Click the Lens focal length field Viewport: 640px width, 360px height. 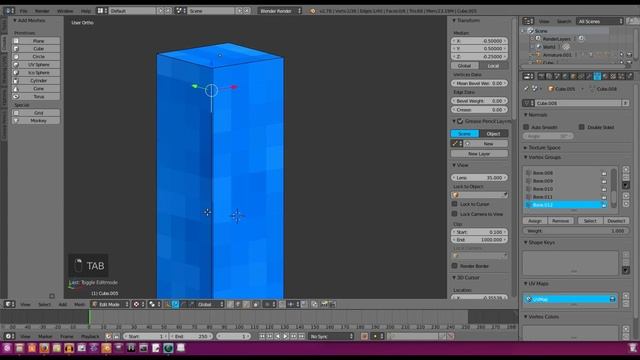pos(479,178)
